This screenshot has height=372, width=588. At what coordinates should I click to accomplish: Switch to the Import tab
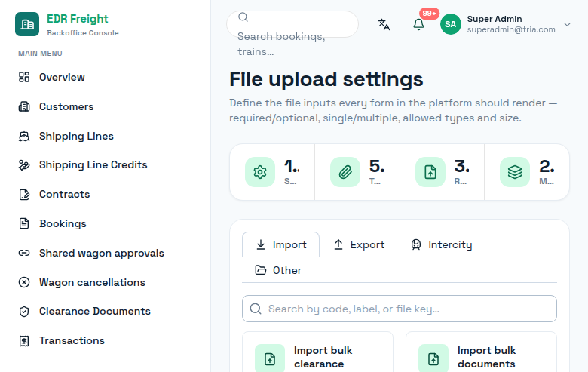(281, 244)
